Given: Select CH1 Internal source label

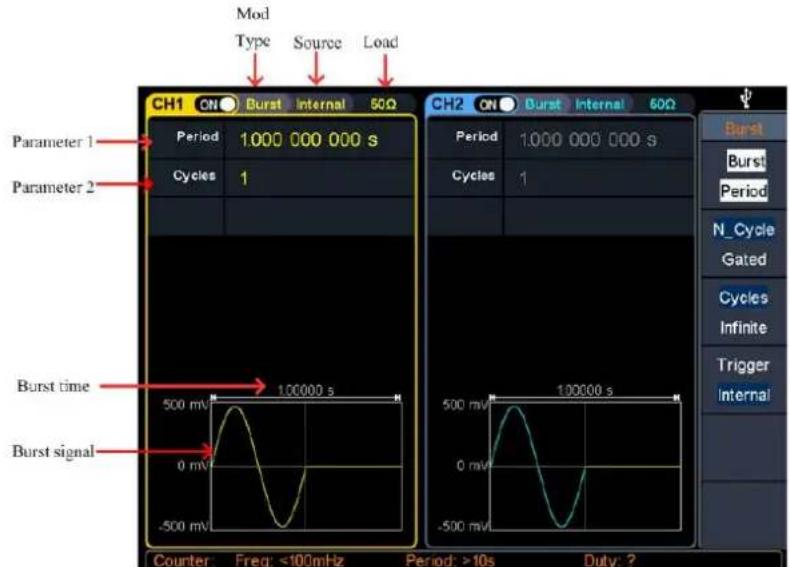Looking at the screenshot, I should [321, 104].
